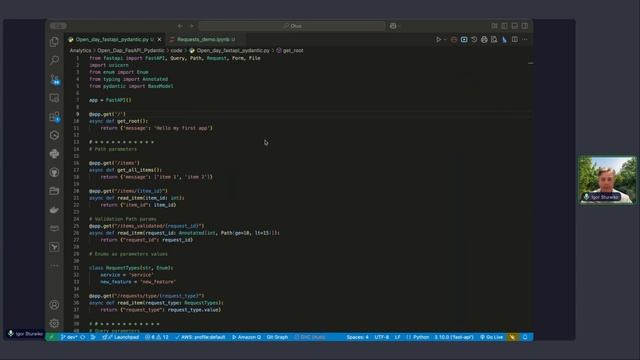
Task: Change encoding via UTF-8 status item
Action: [382, 337]
